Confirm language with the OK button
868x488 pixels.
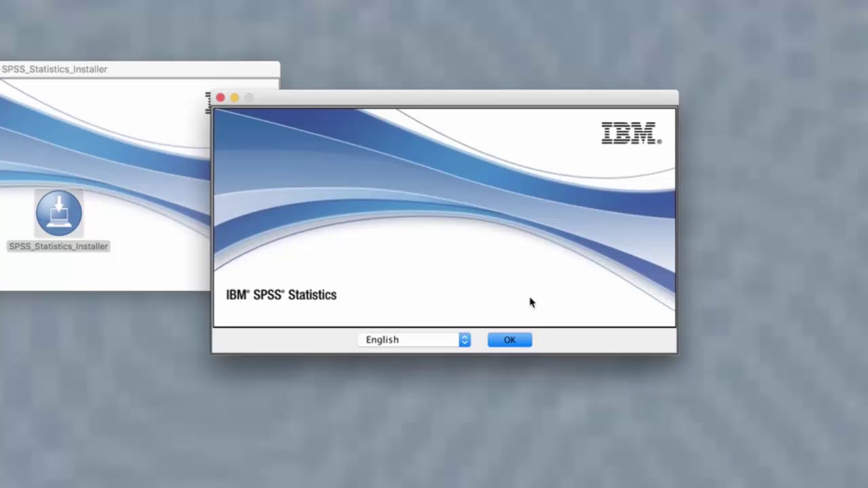(x=510, y=340)
